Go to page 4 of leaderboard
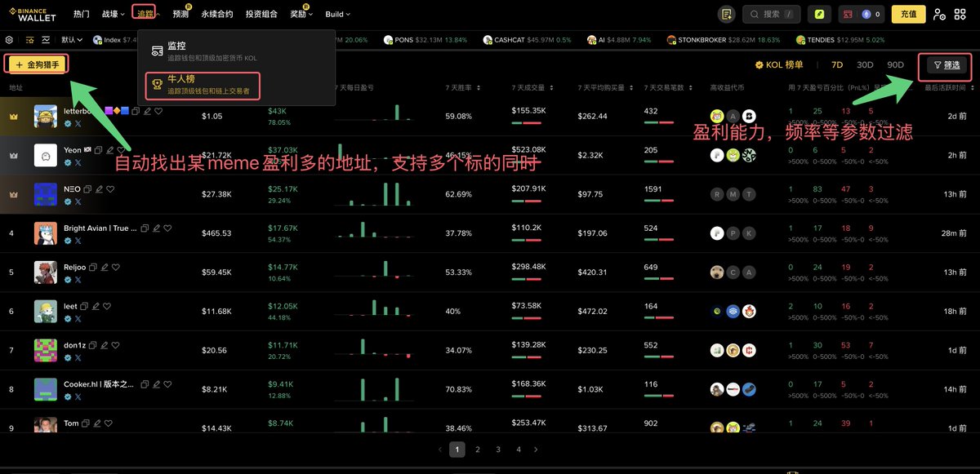The height and width of the screenshot is (474, 980). [518, 450]
